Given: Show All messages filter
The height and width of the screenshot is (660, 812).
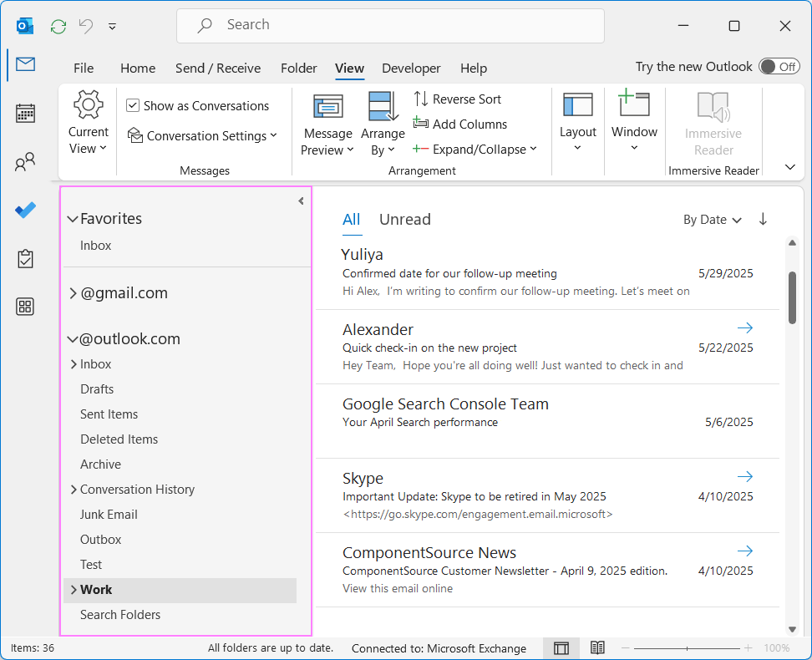Looking at the screenshot, I should [x=352, y=220].
